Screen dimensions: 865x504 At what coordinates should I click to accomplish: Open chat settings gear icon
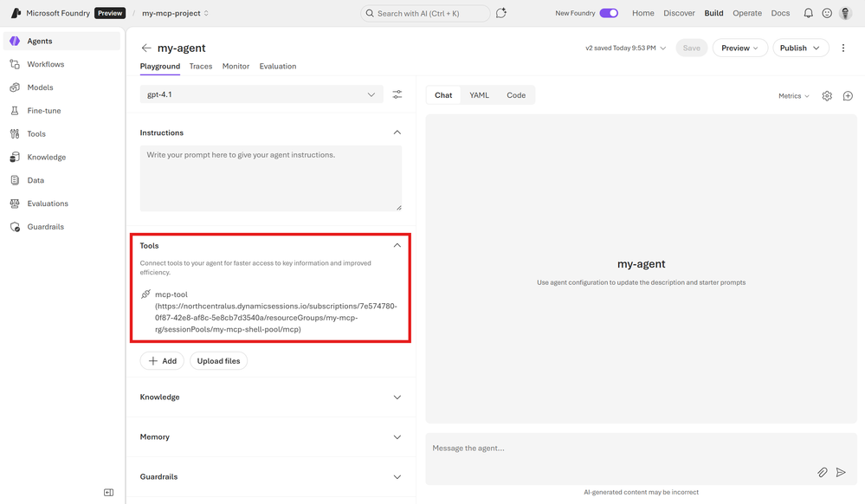pos(827,95)
